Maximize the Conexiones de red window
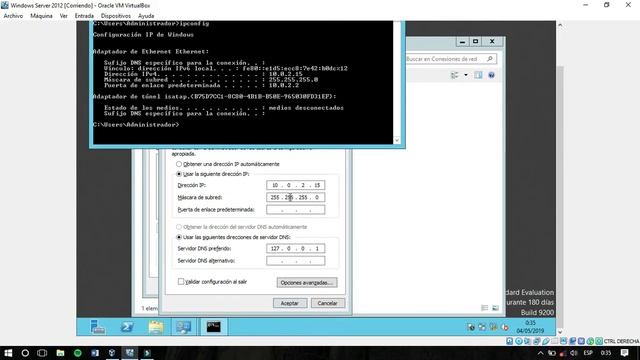Image resolution: width=640 pixels, height=360 pixels. coord(476,42)
